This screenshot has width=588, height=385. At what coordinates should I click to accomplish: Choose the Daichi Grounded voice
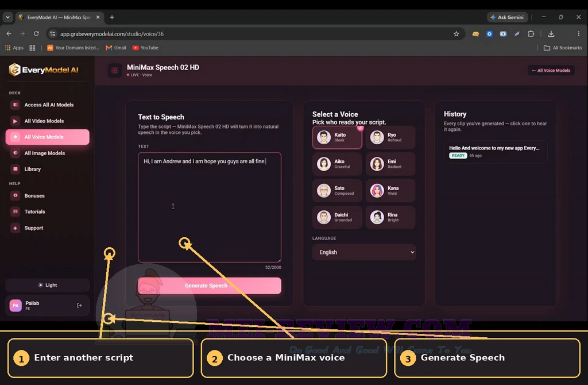[336, 217]
